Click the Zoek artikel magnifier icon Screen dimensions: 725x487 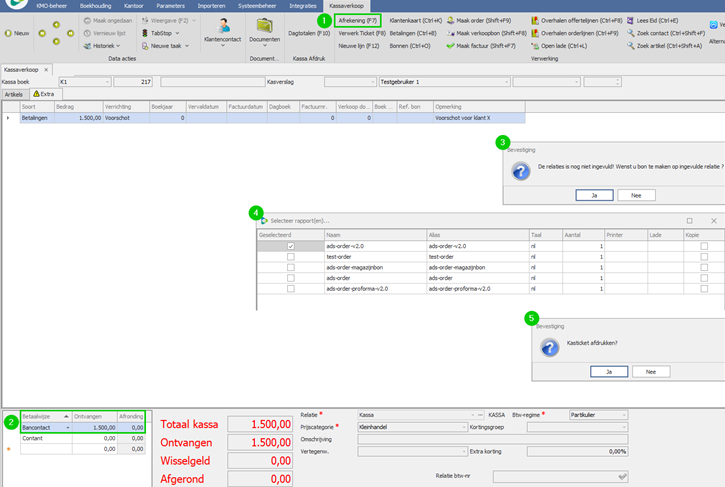pos(631,46)
